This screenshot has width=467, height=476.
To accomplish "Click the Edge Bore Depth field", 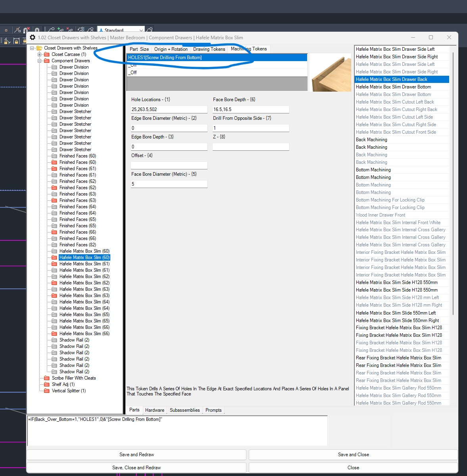I will 169,147.
